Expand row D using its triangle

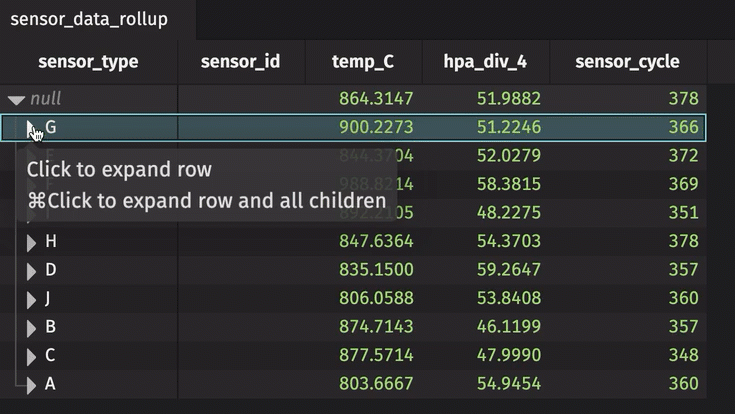click(x=31, y=271)
